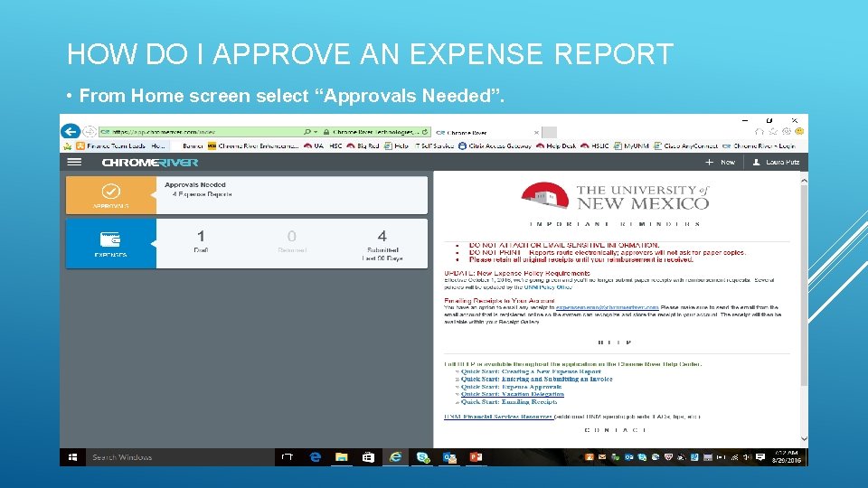
Task: Click the Chrome River logo
Action: (149, 163)
